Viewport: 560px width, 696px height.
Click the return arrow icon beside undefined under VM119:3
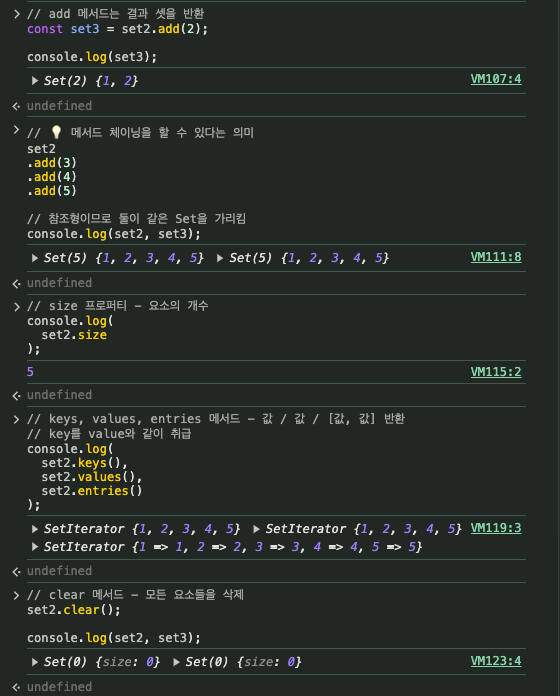coord(16,572)
